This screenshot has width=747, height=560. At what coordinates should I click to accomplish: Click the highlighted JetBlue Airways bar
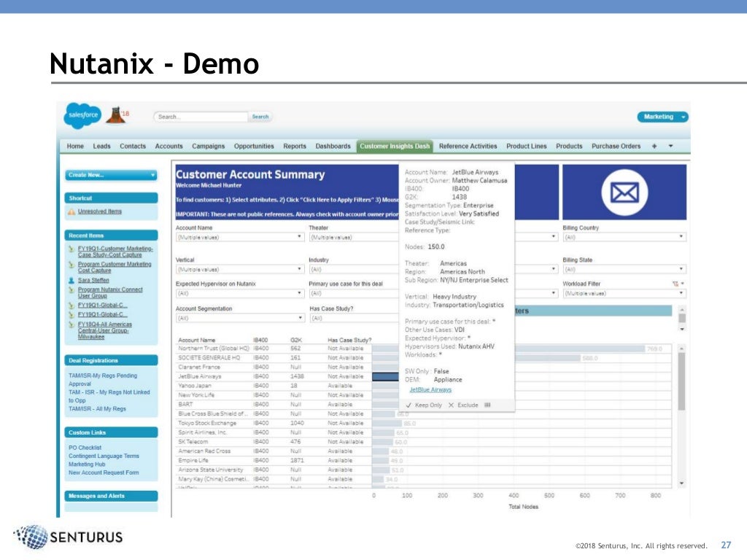(x=385, y=377)
